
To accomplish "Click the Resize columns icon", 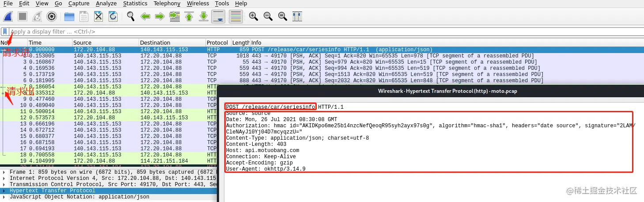I will 297,17.
